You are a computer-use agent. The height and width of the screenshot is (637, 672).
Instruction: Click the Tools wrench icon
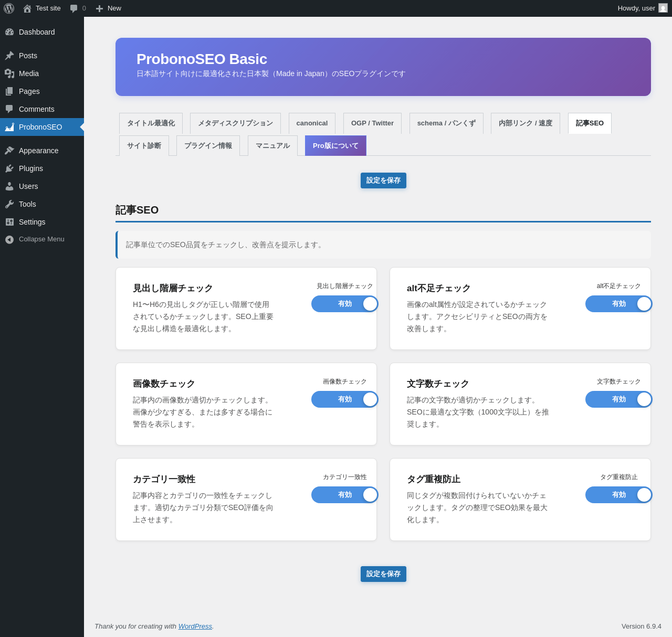[x=9, y=204]
